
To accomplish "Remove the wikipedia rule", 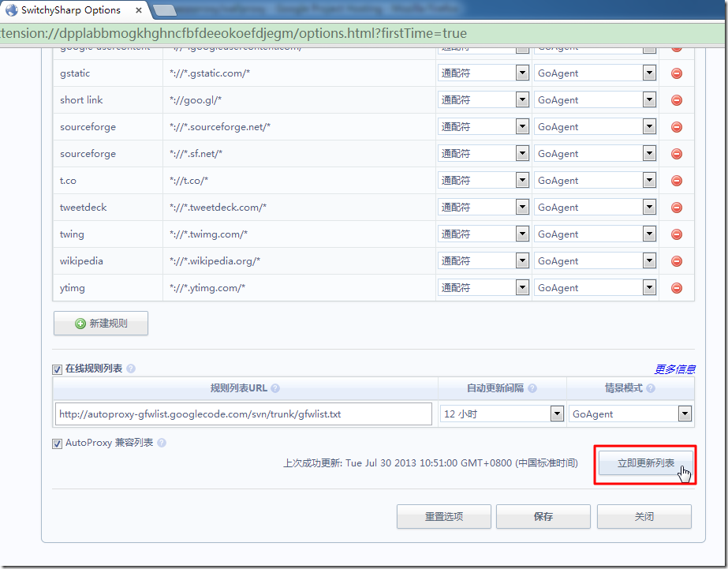I will 677,261.
